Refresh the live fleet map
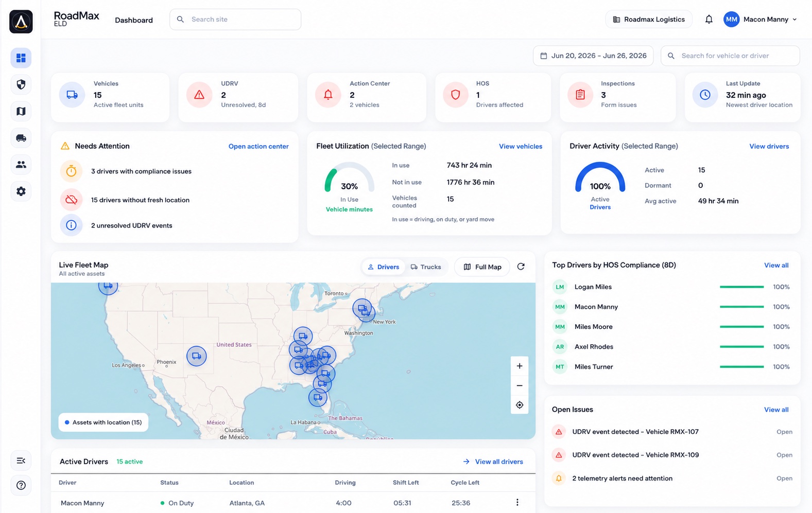 pyautogui.click(x=521, y=267)
